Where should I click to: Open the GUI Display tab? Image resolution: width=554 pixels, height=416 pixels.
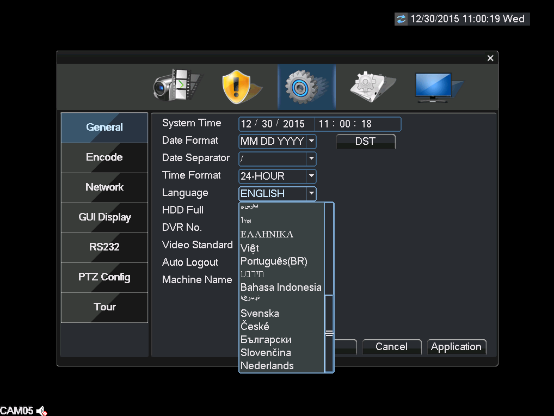[x=104, y=217]
